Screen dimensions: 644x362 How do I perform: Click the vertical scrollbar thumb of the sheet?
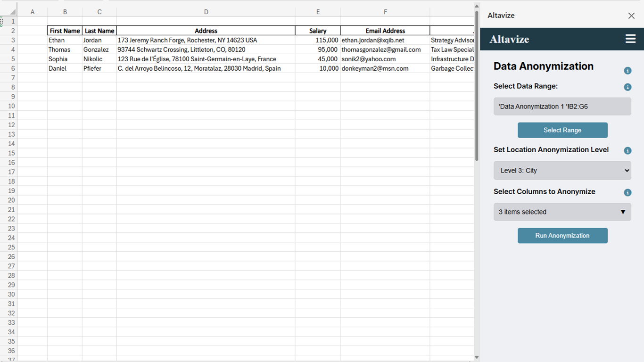(477, 86)
